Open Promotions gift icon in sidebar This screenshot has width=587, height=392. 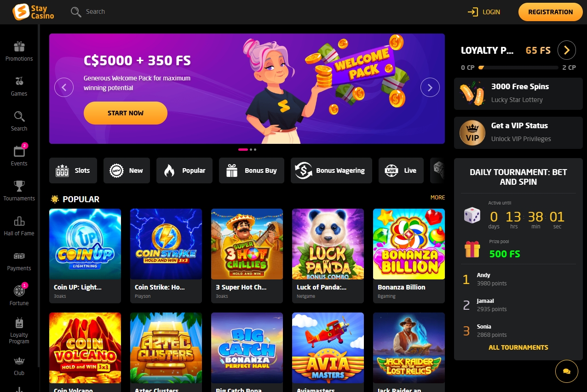point(19,46)
